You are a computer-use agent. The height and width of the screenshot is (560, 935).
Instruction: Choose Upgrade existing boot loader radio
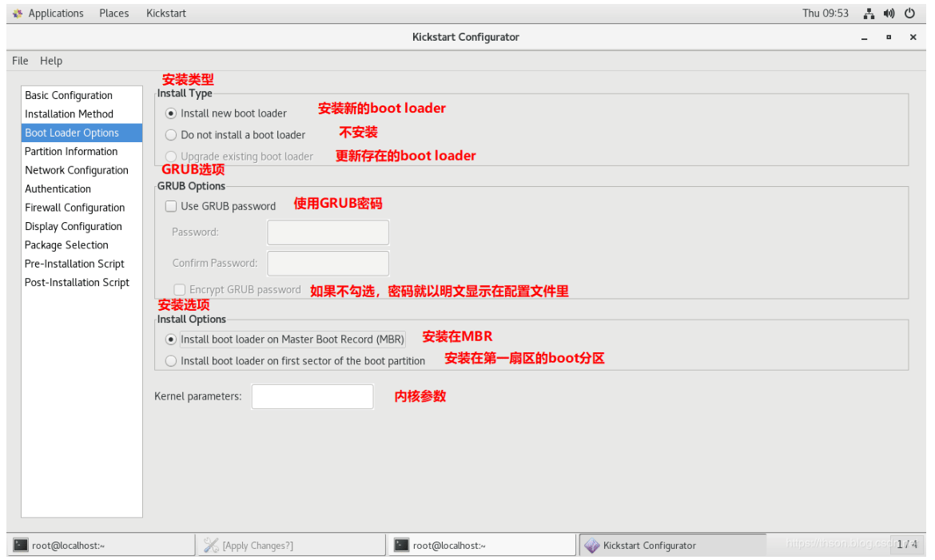(171, 157)
